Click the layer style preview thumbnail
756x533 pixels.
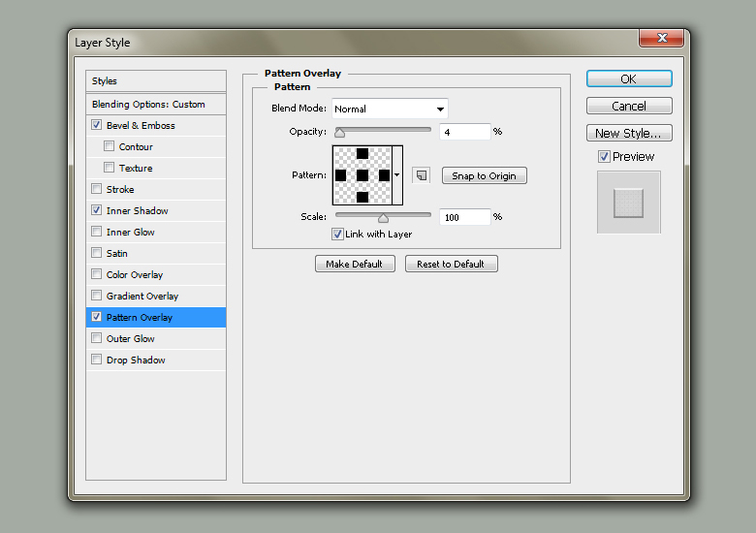(x=629, y=203)
